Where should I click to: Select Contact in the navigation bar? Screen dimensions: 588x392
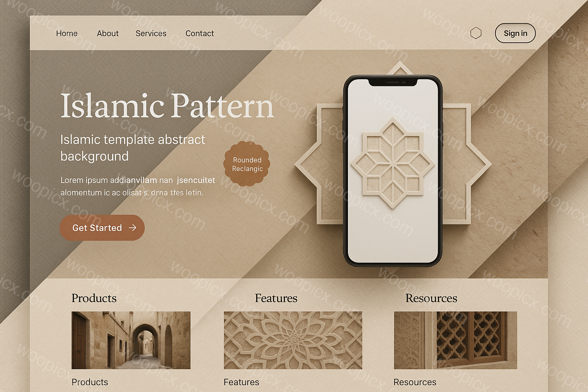199,33
